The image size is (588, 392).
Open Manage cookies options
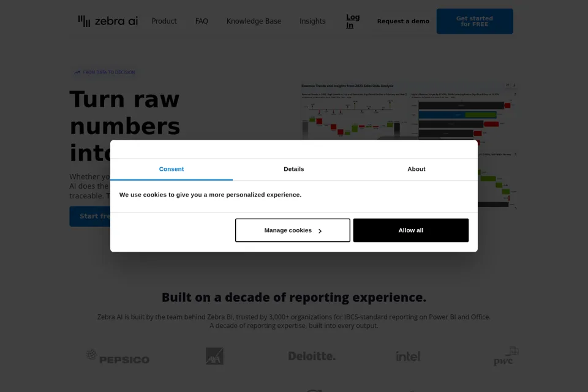(293, 230)
